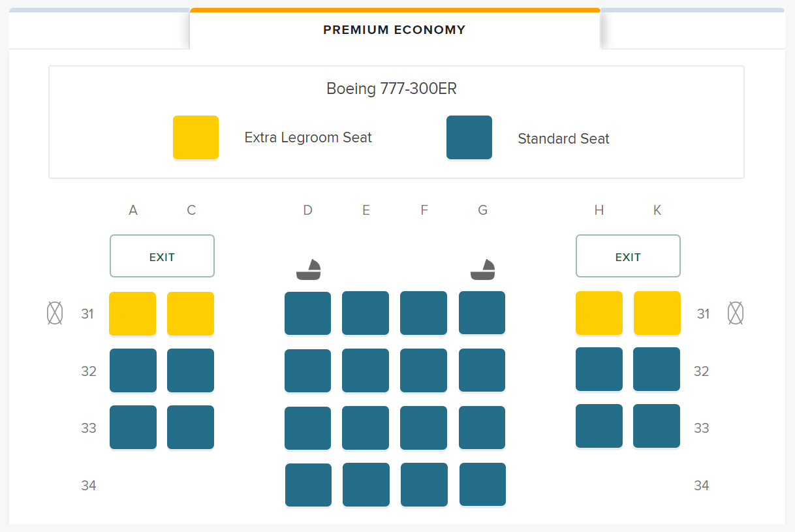Click the Extra Legroom Seat yellow legend swatch
Screen dimensions: 795x532
[196, 137]
